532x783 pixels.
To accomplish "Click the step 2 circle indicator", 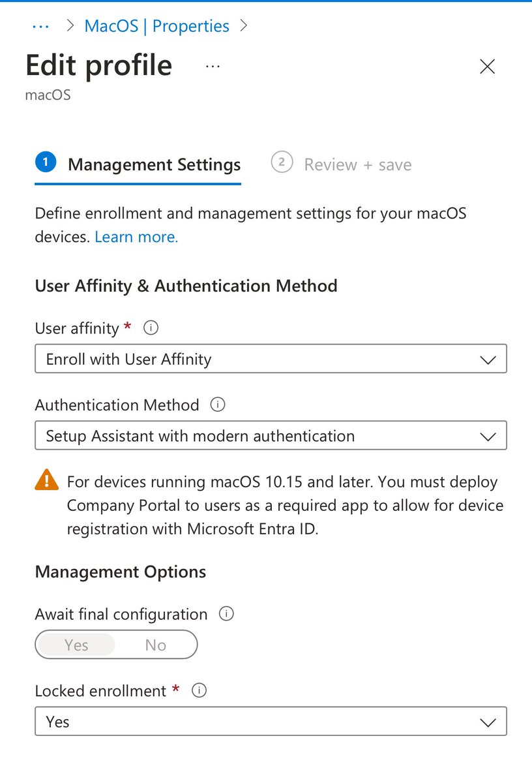I will tap(282, 163).
